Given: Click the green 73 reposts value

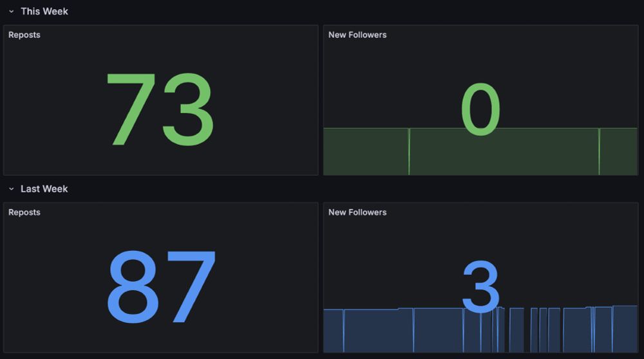Looking at the screenshot, I should 160,109.
